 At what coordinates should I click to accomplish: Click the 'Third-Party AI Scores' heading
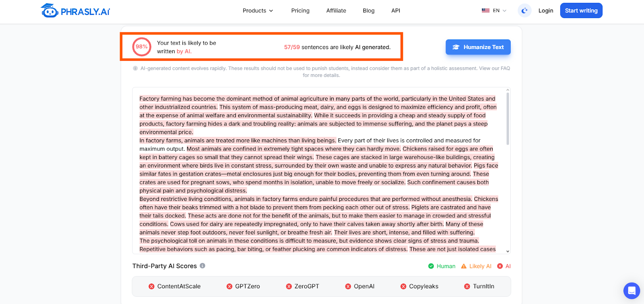pyautogui.click(x=165, y=266)
